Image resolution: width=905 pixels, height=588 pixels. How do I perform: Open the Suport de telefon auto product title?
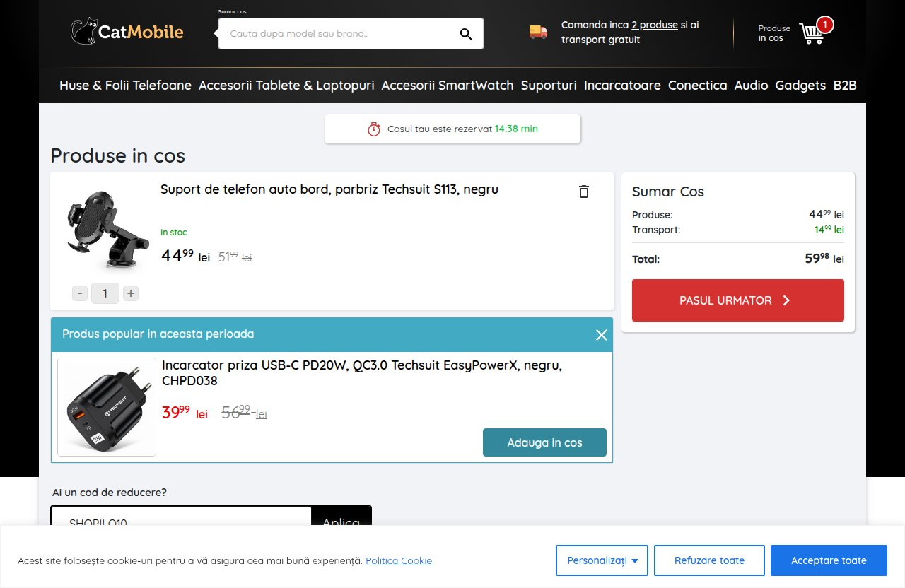329,189
